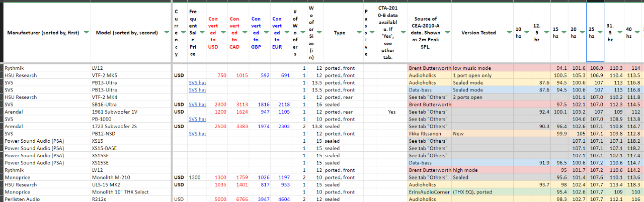Screen dimensions: 644x202
Task: Select the '1035' USD price for ULS-15 MK2
Action: [217, 184]
